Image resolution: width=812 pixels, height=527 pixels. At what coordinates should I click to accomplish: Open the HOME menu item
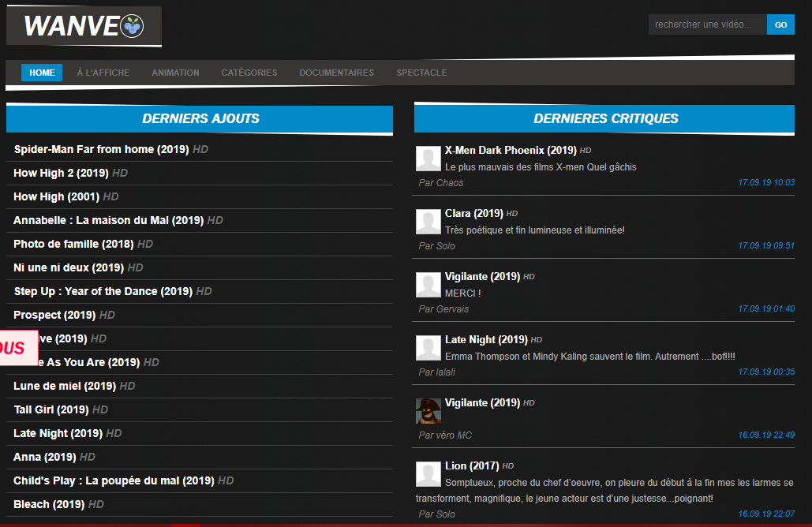point(42,73)
